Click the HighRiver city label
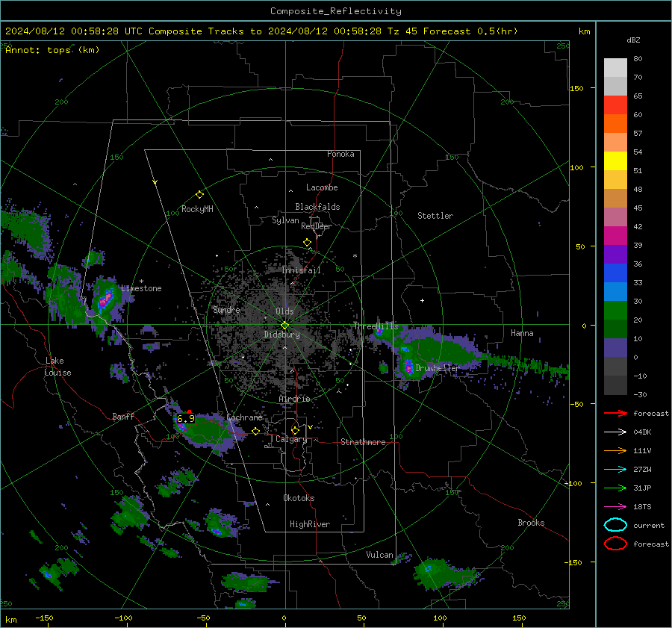The width and height of the screenshot is (672, 628). pyautogui.click(x=310, y=524)
